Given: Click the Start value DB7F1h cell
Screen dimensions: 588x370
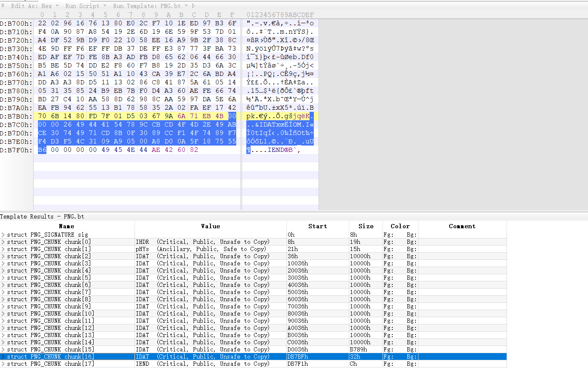Looking at the screenshot, I should click(318, 364).
